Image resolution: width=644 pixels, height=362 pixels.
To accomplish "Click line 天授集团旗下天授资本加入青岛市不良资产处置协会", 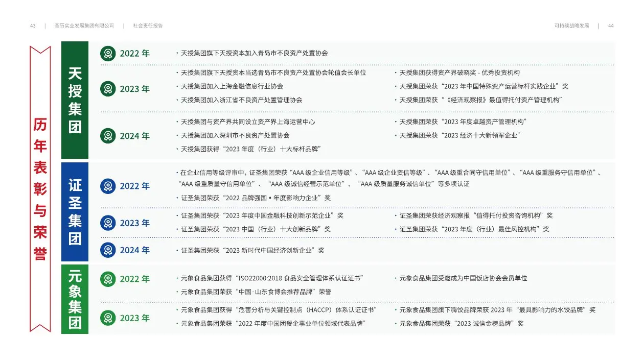I will point(252,53).
